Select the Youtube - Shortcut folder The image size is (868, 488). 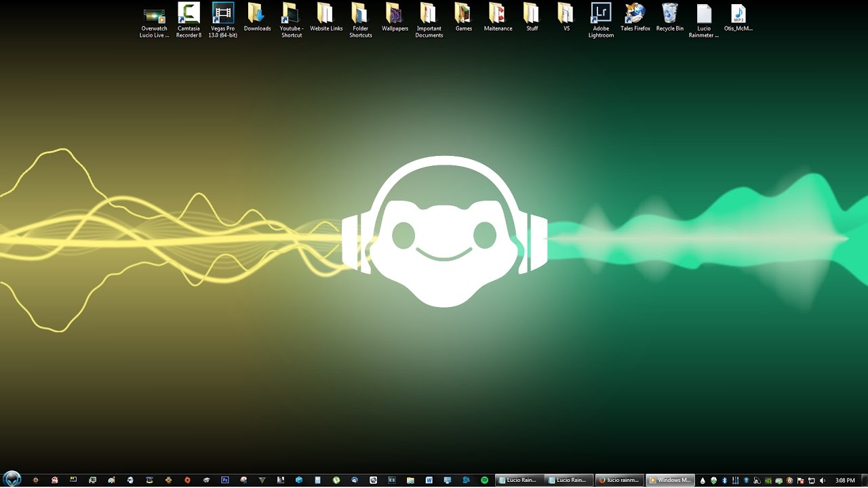pos(292,20)
